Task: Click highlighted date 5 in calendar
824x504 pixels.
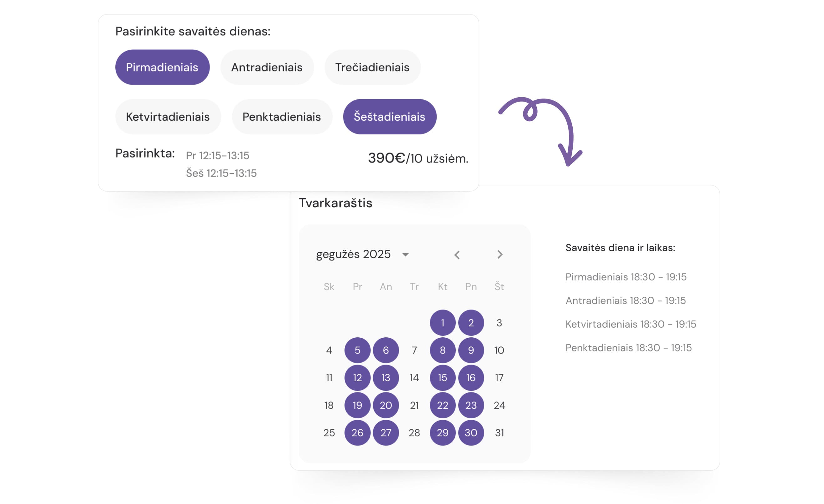Action: [357, 350]
